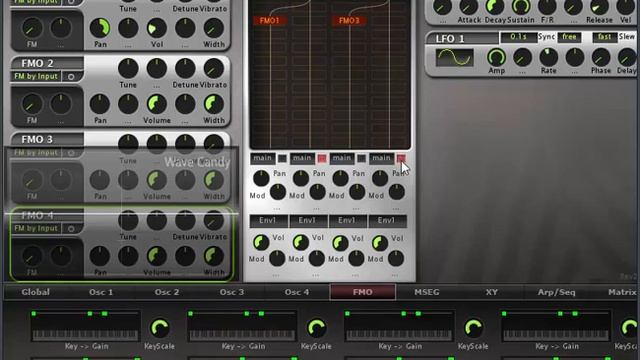Click the FMO 2 Pan knob
This screenshot has width=640, height=360.
(x=100, y=104)
